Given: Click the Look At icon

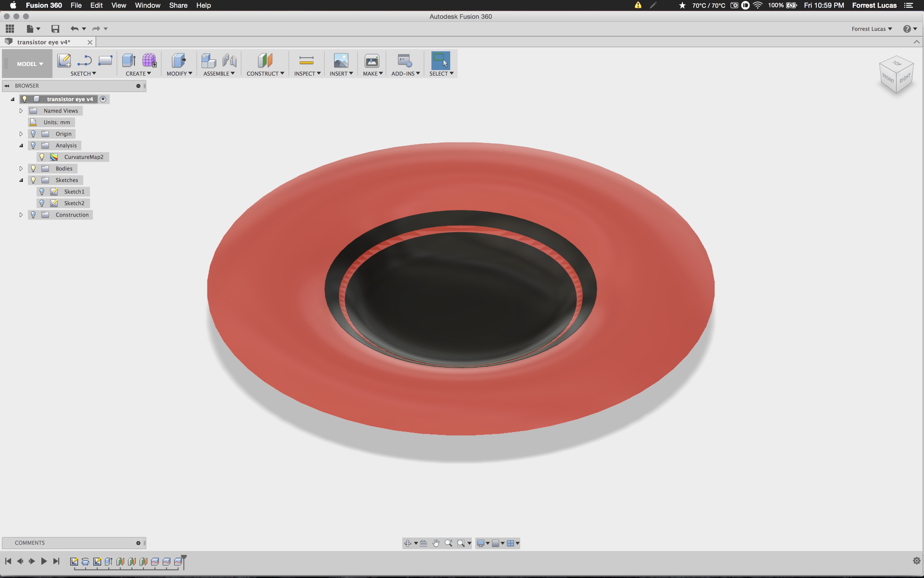Looking at the screenshot, I should tap(423, 543).
